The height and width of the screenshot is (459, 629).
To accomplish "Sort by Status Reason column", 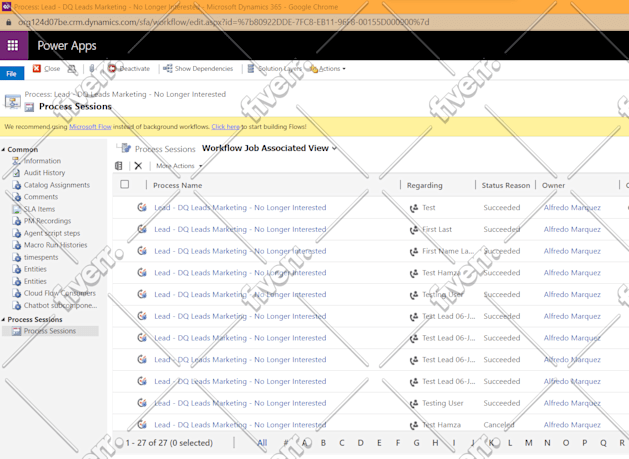I will (x=505, y=185).
